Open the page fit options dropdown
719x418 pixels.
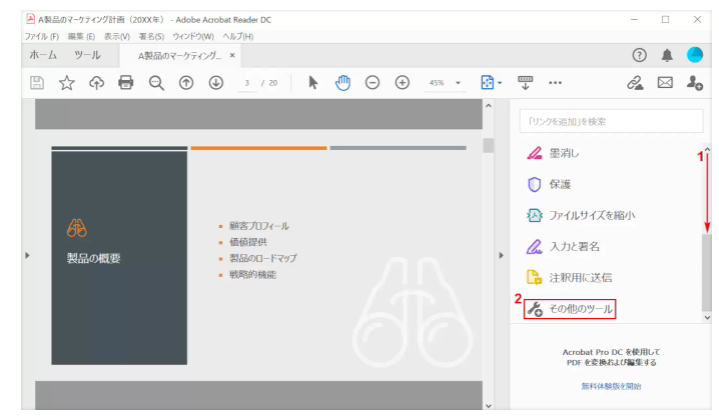[491, 83]
